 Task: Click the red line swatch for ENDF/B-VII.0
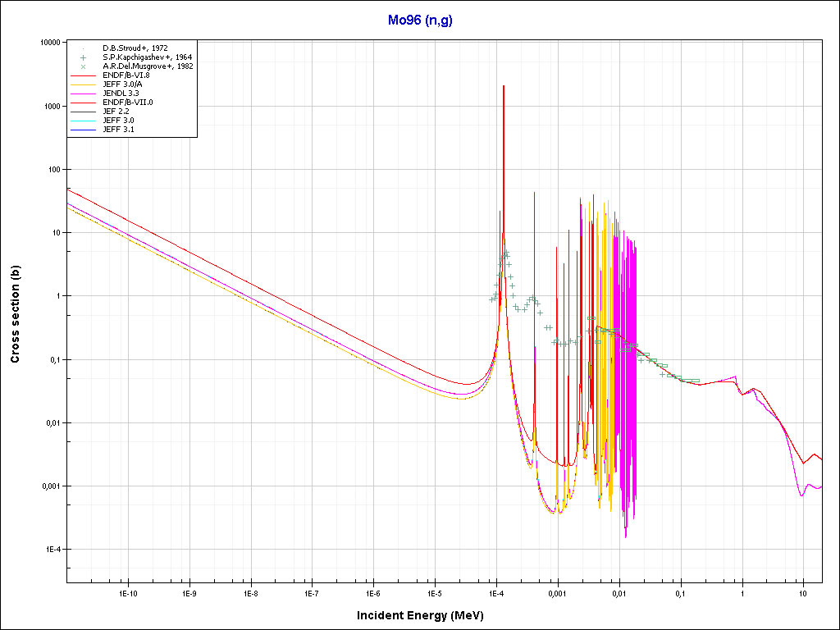click(83, 103)
